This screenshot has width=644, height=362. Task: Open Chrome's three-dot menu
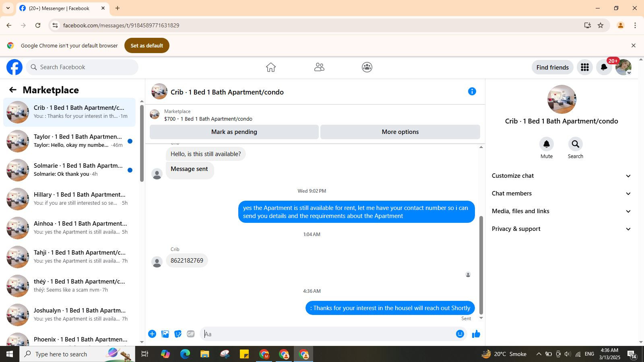635,25
